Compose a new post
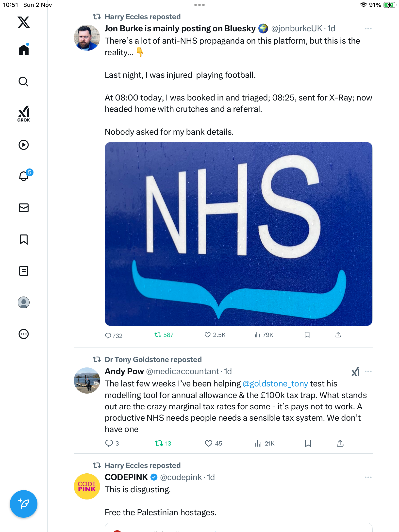Viewport: 399px width, 532px height. tap(24, 504)
